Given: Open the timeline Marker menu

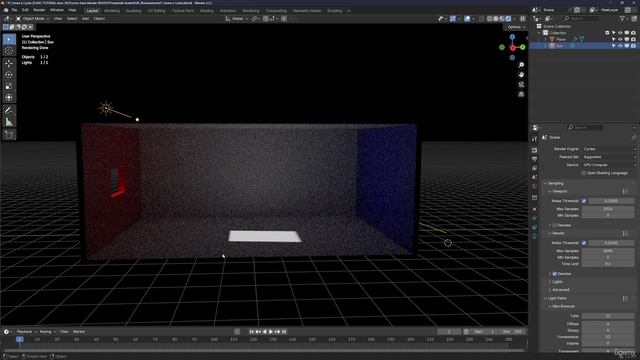Looking at the screenshot, I should pyautogui.click(x=79, y=332).
